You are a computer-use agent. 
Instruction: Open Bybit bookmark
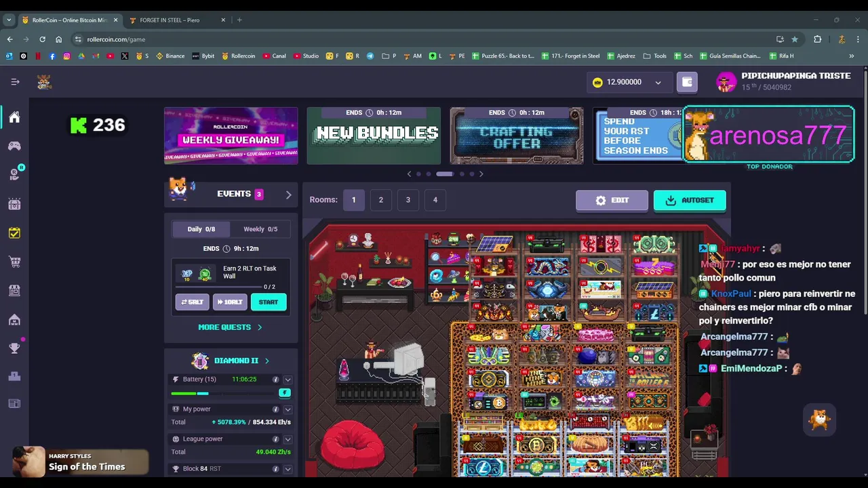coord(203,56)
